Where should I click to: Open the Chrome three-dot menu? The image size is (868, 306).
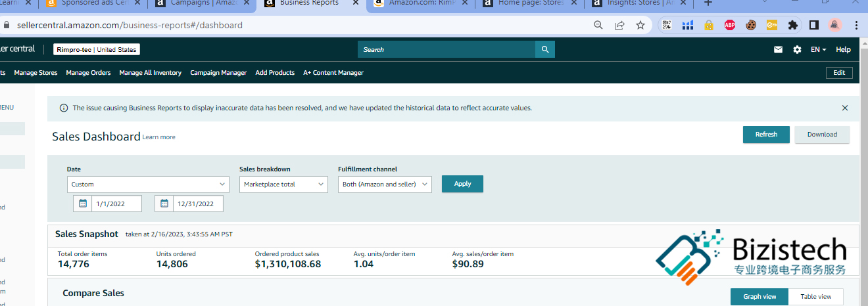tap(856, 26)
